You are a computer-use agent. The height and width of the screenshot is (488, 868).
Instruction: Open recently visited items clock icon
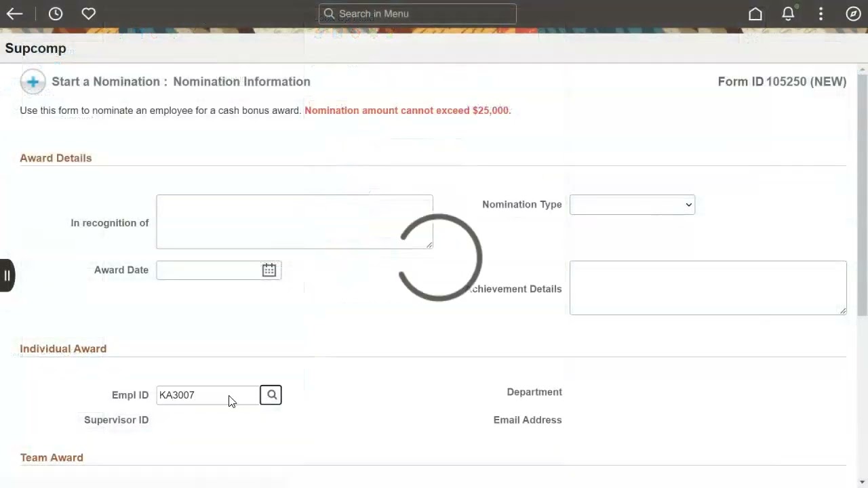[x=56, y=14]
